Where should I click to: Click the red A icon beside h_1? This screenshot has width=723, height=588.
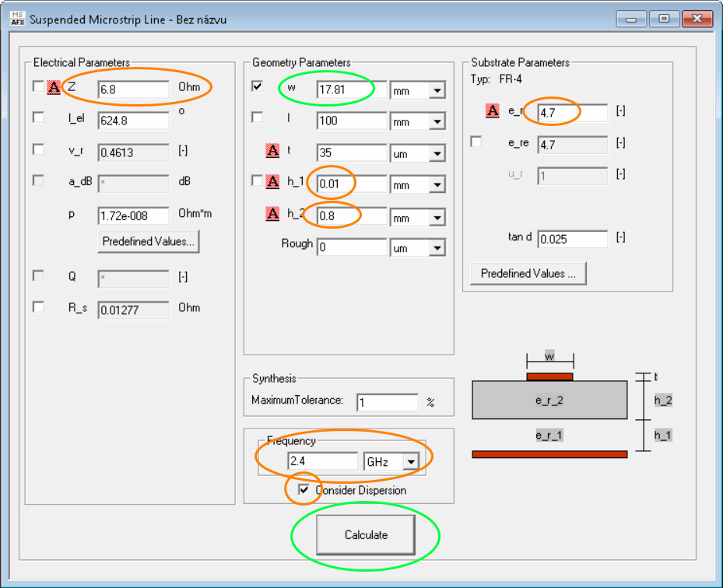click(272, 182)
